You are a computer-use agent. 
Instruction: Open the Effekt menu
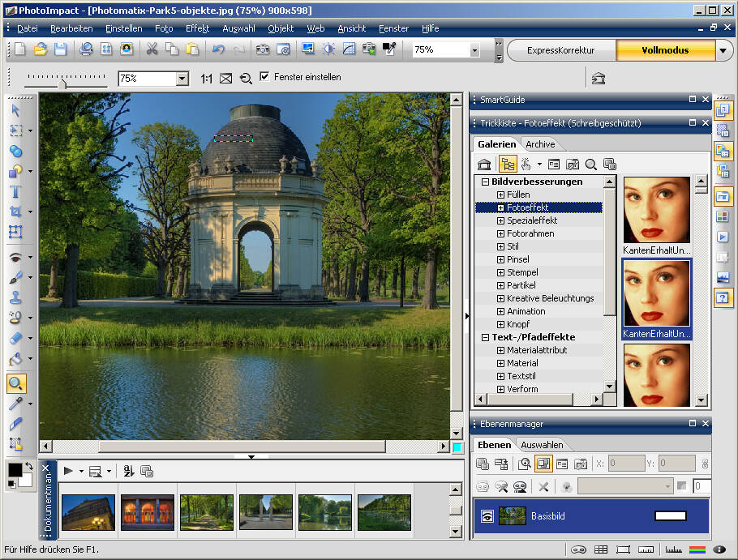pos(197,28)
